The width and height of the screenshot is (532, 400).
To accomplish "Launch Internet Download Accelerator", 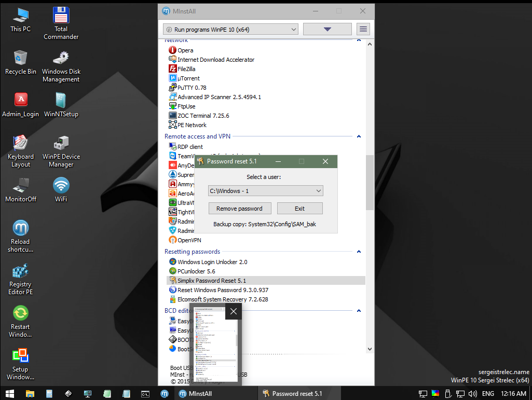I will [211, 60].
